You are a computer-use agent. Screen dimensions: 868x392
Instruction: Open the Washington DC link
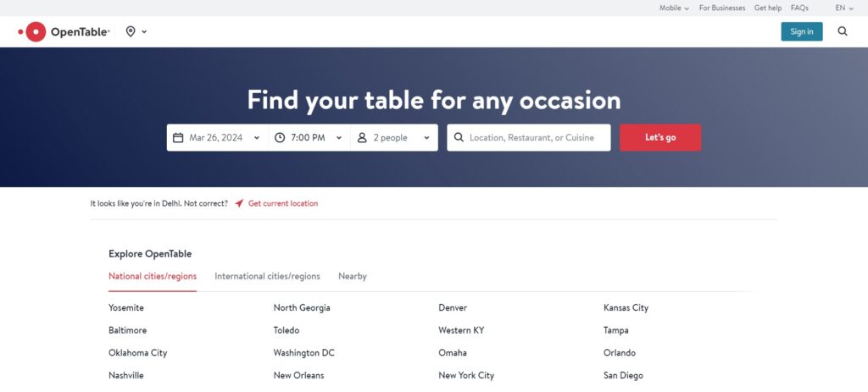[304, 353]
